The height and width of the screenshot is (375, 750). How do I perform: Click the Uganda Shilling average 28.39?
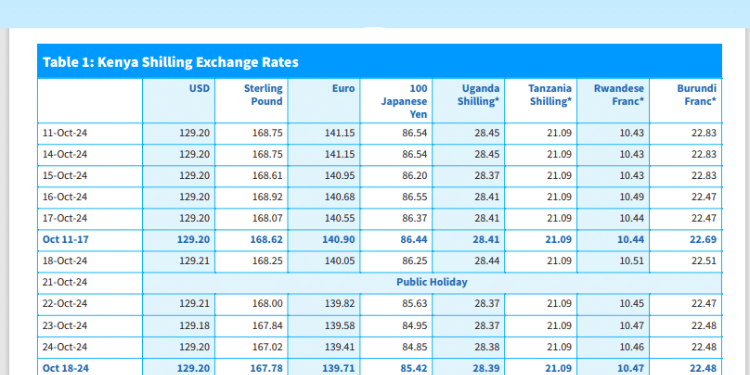coord(486,368)
